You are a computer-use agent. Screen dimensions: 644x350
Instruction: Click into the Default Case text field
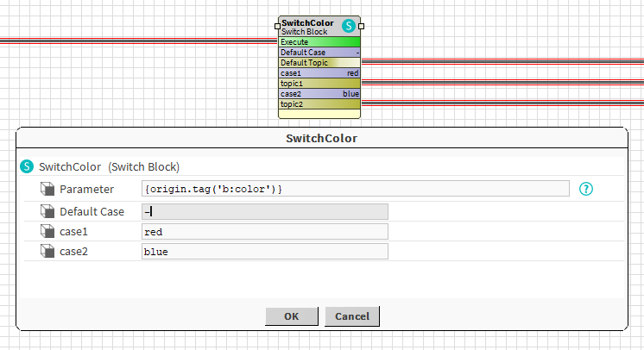[x=264, y=211]
